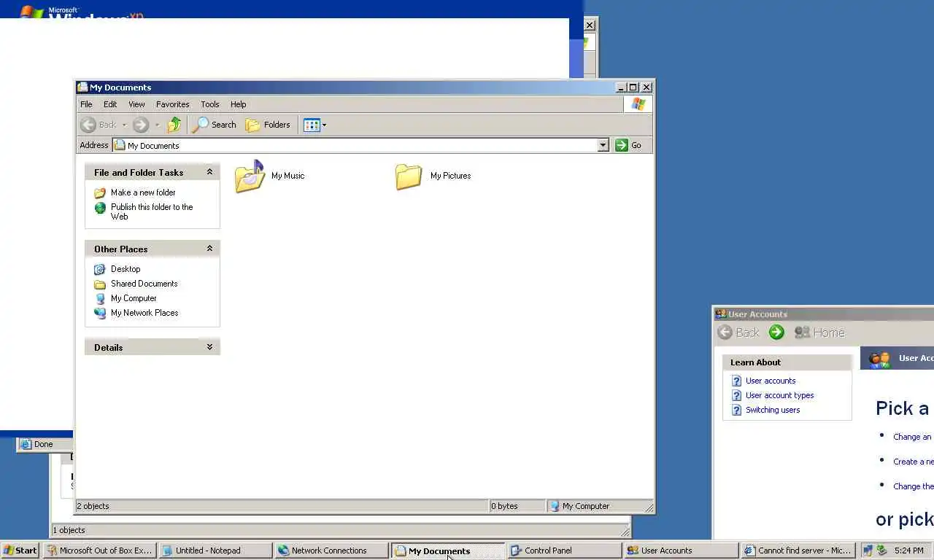Open Switching users help topic
This screenshot has width=934, height=560.
coord(773,410)
